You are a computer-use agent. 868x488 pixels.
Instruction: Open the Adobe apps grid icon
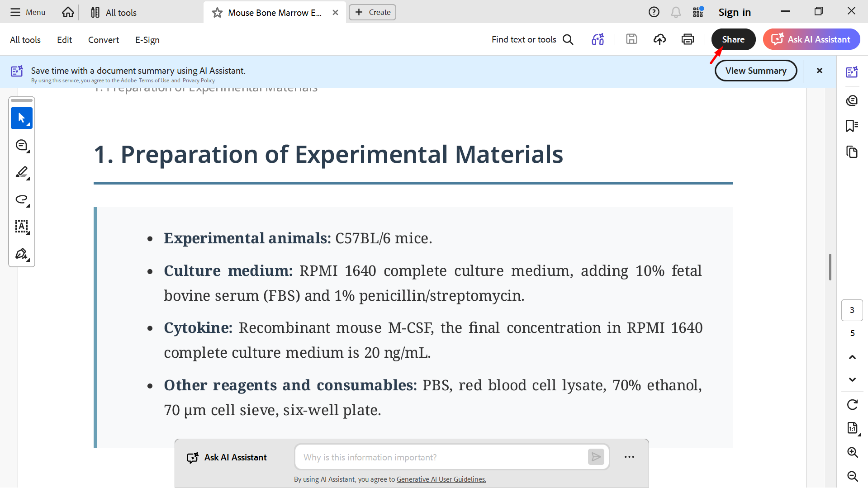point(698,12)
